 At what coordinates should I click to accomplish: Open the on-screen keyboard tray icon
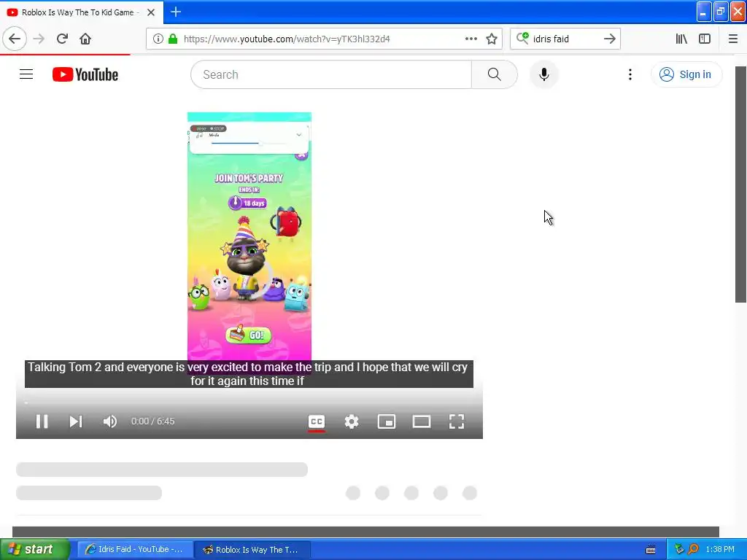tap(650, 550)
